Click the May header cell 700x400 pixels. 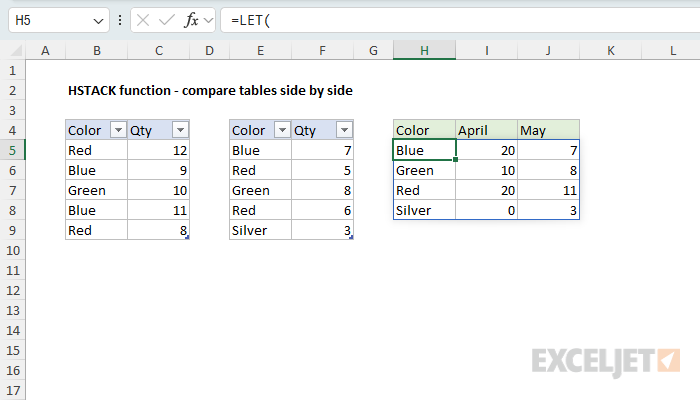(548, 130)
